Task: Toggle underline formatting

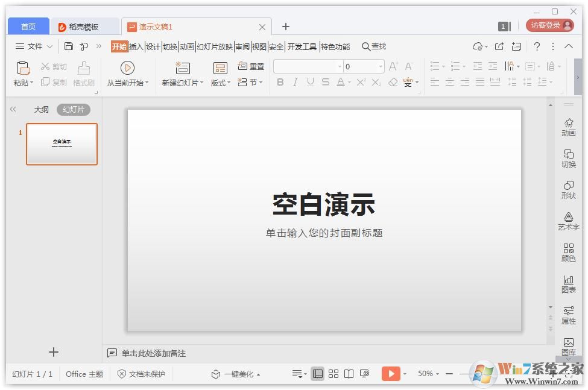Action: click(x=310, y=82)
